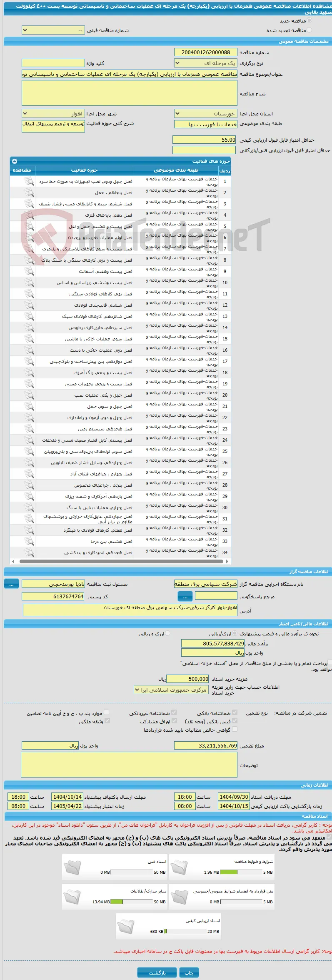
Task: Toggle موارد بند پ، ج و ح checkbox
Action: tap(106, 712)
